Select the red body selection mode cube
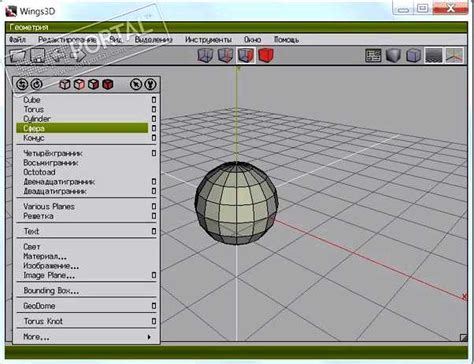 [x=266, y=55]
